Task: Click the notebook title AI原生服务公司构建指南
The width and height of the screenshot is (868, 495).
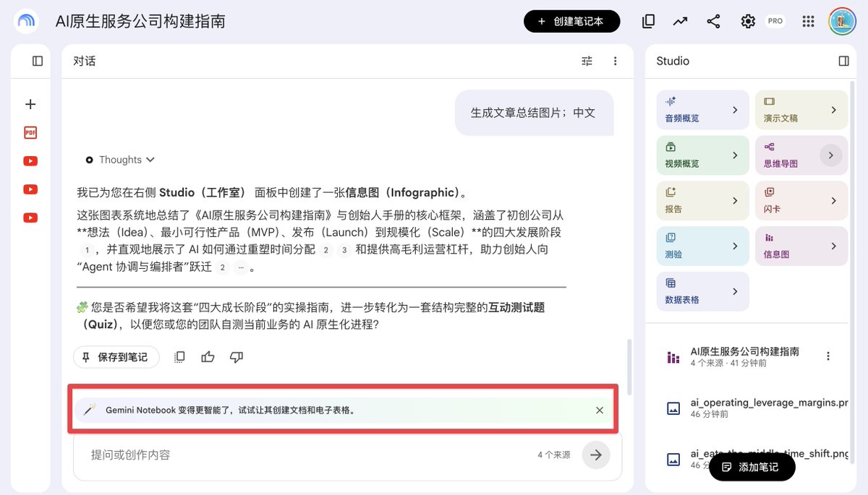Action: pyautogui.click(x=140, y=22)
